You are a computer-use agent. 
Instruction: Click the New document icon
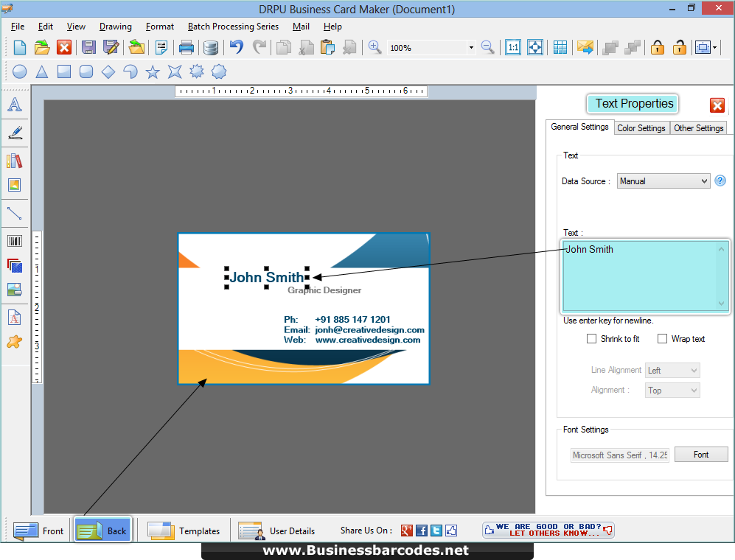tap(20, 47)
